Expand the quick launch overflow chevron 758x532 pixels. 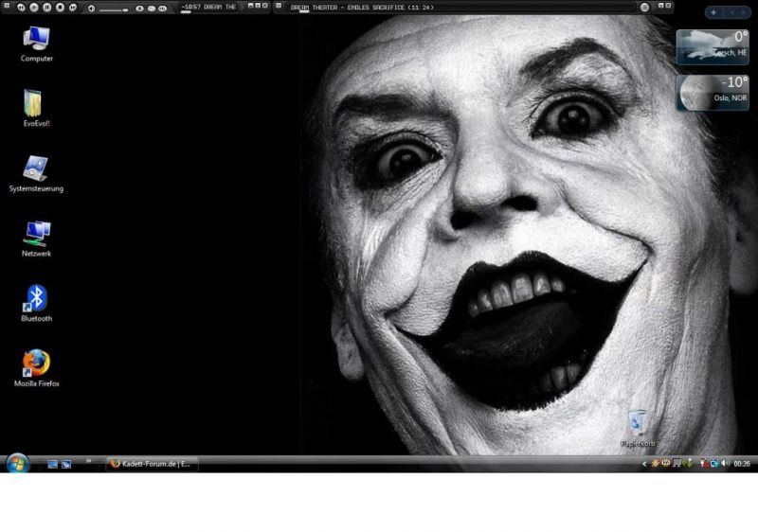[x=88, y=461]
